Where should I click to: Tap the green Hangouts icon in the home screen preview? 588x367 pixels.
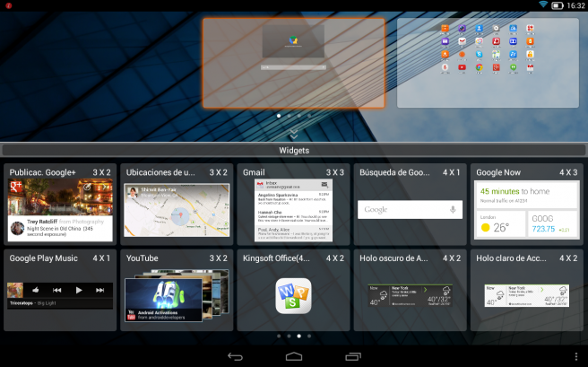pyautogui.click(x=514, y=67)
